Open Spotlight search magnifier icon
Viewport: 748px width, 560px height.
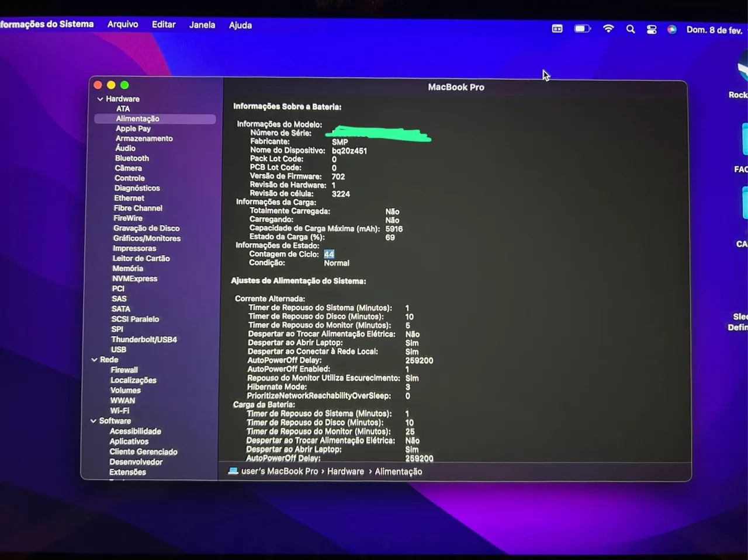pos(631,29)
